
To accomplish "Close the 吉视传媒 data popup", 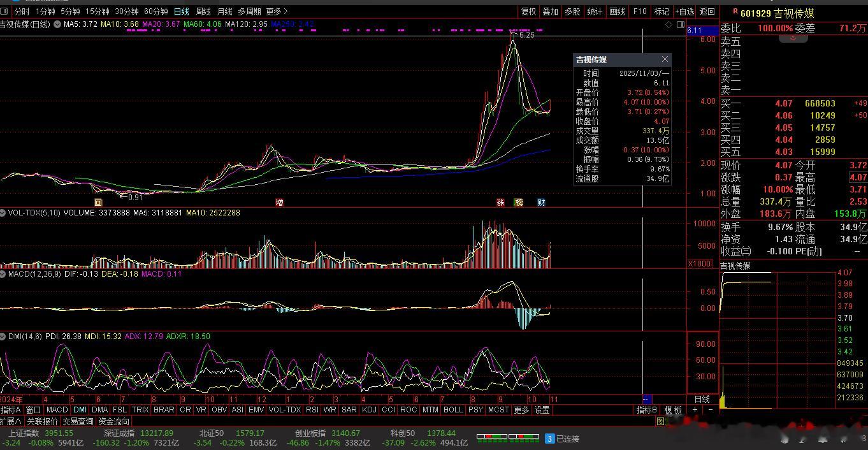I will click(665, 59).
